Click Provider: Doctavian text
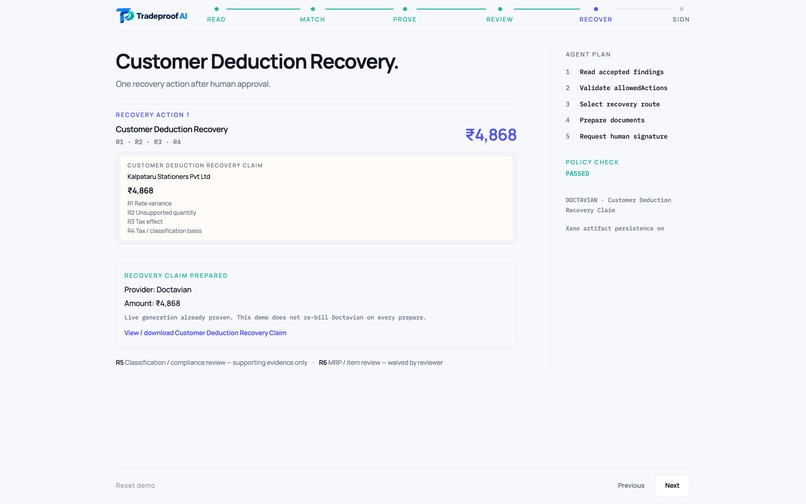The image size is (806, 504). [x=158, y=290]
